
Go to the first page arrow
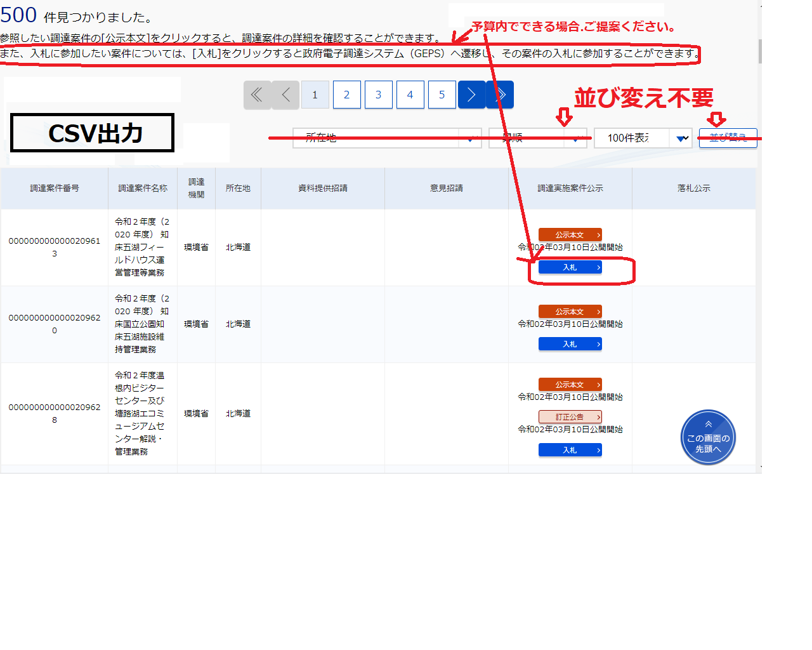click(x=257, y=95)
